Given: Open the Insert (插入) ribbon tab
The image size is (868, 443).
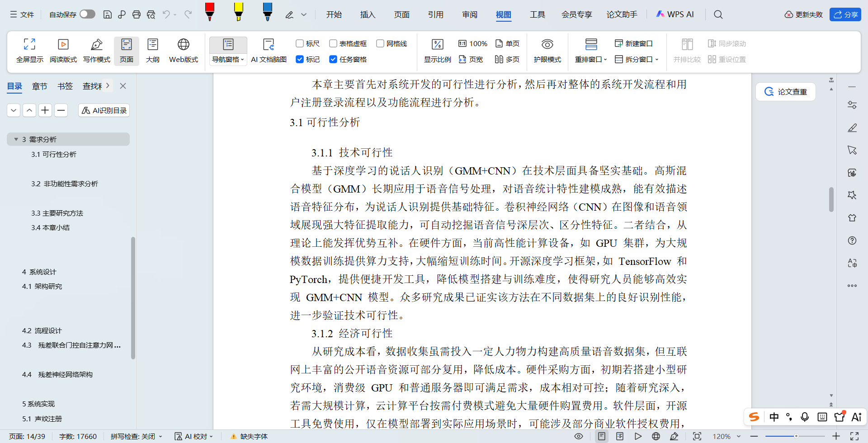Looking at the screenshot, I should (368, 14).
